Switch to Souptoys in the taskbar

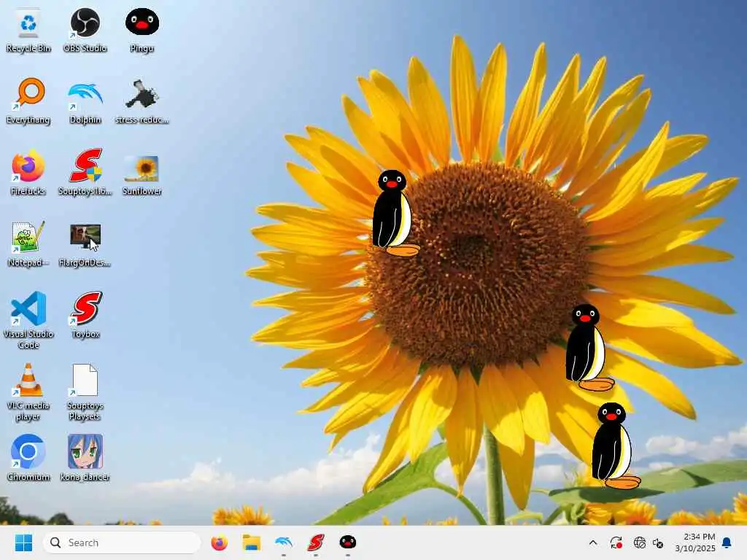coord(315,542)
